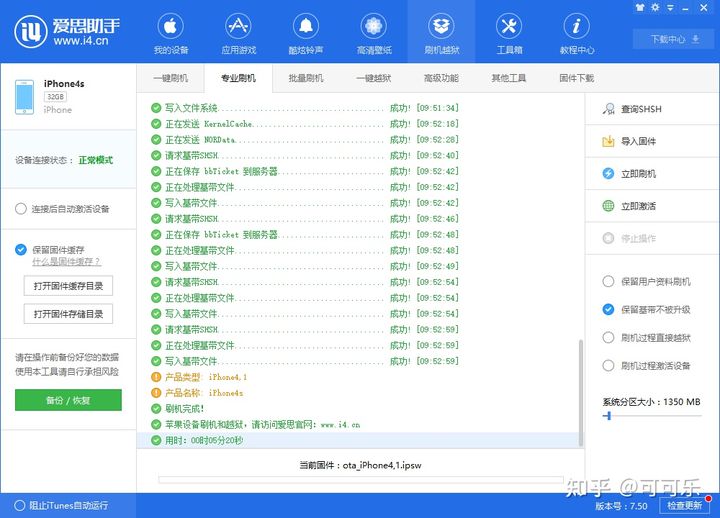The image size is (720, 518).
Task: Open 下载中心 download center dropdown
Action: [673, 39]
